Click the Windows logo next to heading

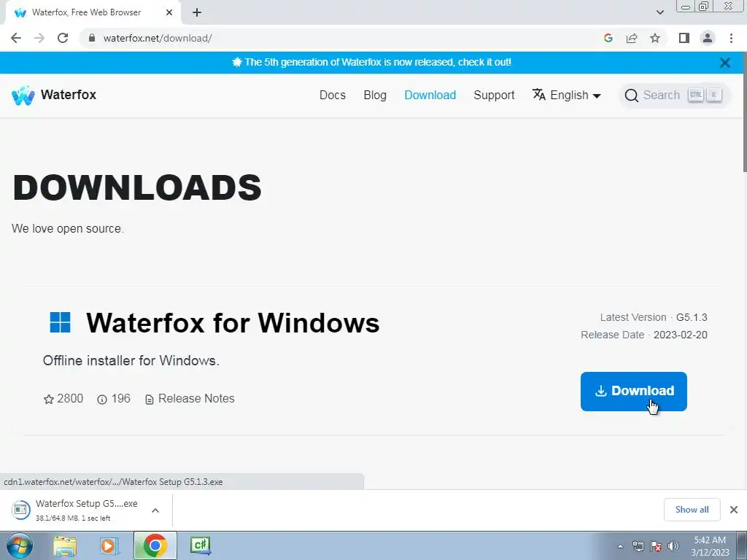coord(60,322)
